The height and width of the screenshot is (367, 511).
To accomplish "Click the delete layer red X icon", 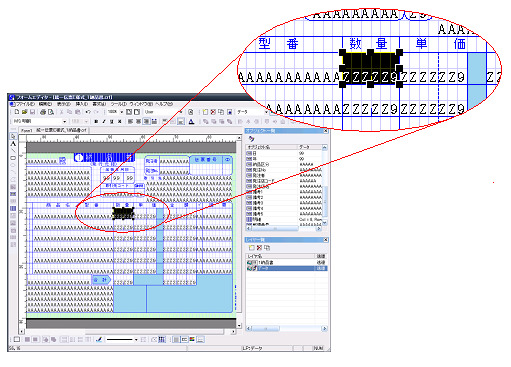I will click(259, 248).
